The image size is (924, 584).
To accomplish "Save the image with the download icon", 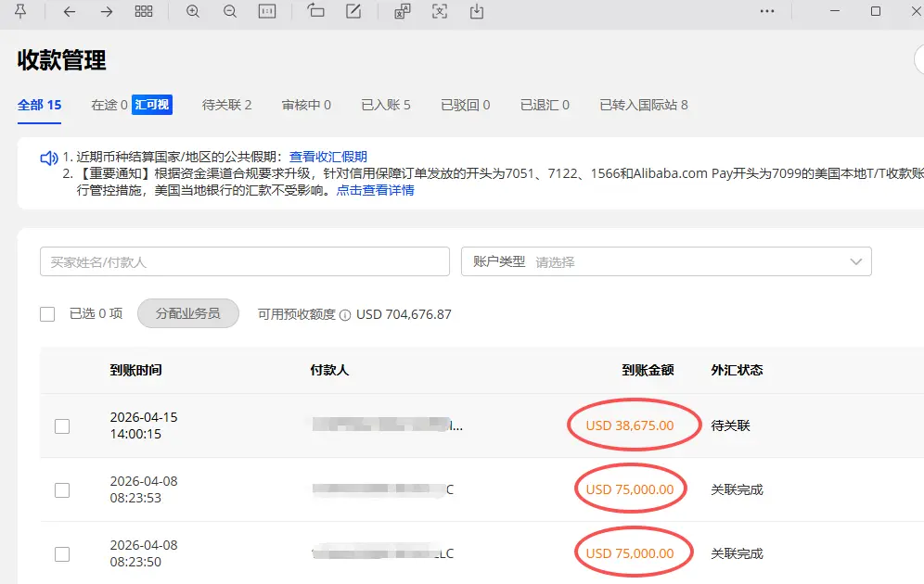I will pyautogui.click(x=477, y=11).
